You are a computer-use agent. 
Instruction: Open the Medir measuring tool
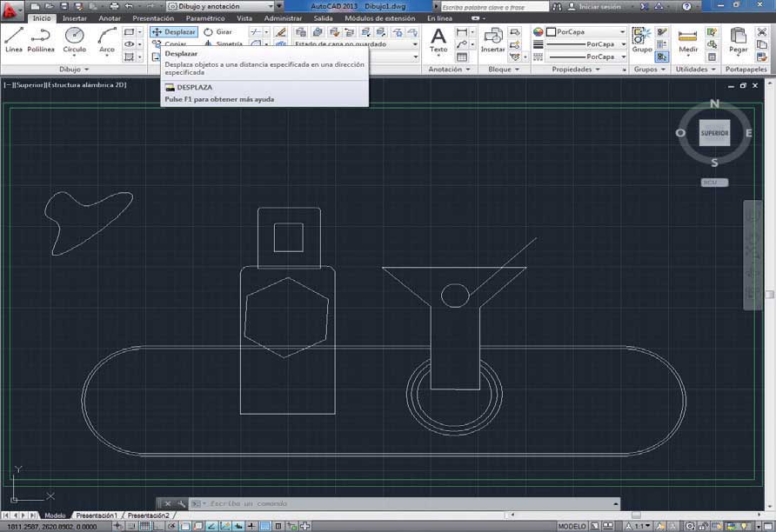(x=688, y=39)
